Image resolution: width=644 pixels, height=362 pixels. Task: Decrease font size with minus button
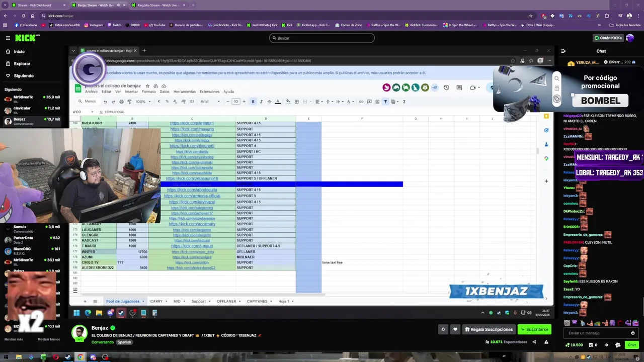click(x=228, y=102)
